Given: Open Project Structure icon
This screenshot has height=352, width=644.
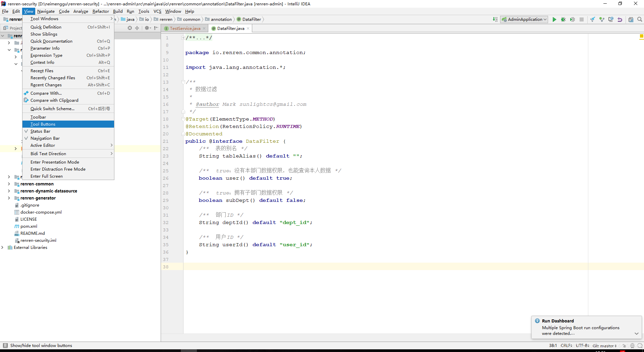Looking at the screenshot, I should pos(631,19).
